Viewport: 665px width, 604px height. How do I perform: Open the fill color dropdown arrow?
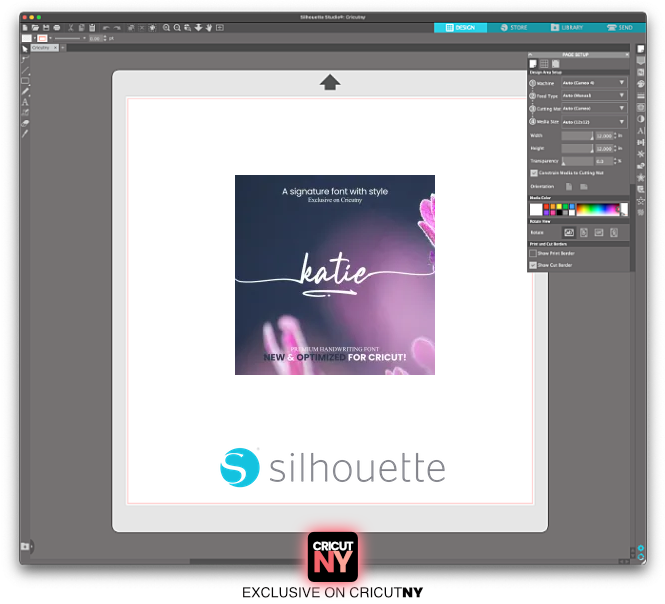[x=35, y=38]
